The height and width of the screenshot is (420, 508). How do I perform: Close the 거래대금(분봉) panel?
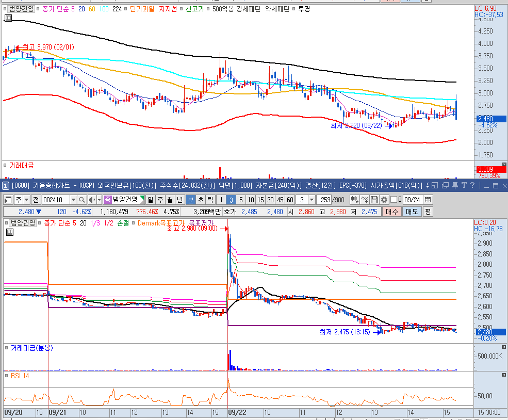504,347
